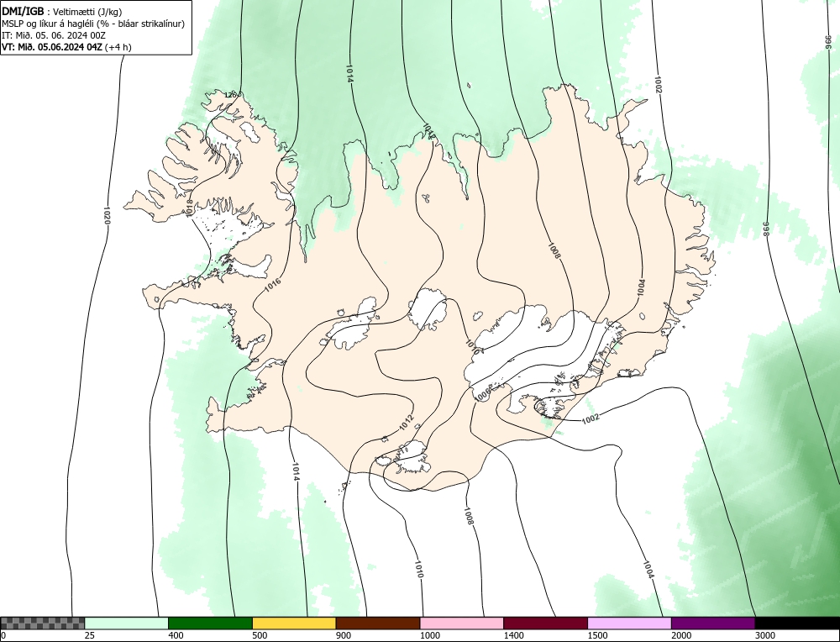The image size is (840, 642).
Task: Click the 1008 isobar label south of the coast
Action: click(x=469, y=515)
